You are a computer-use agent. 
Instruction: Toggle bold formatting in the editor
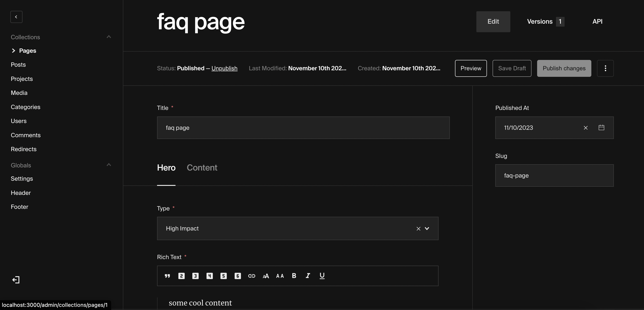tap(294, 276)
